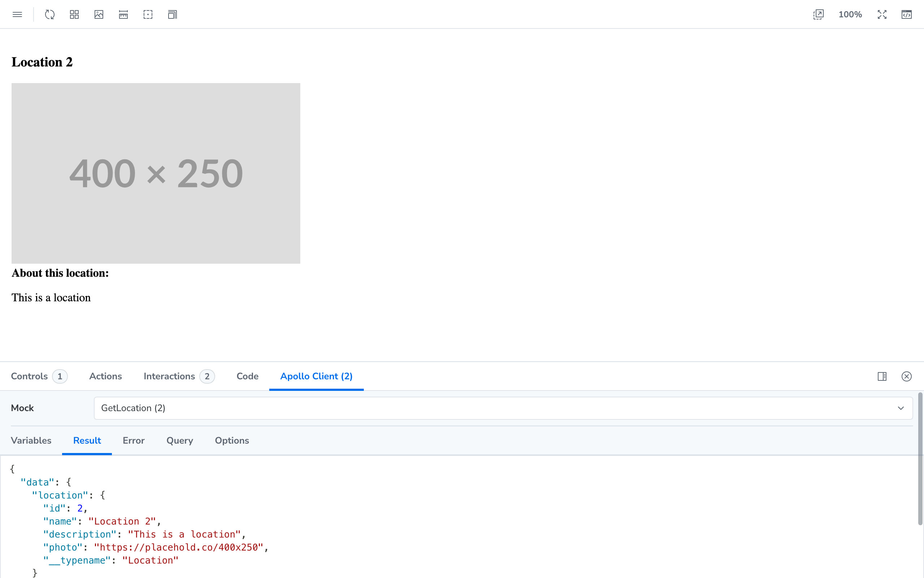This screenshot has height=578, width=924.
Task: Enable the measure ruler tool
Action: (x=123, y=14)
